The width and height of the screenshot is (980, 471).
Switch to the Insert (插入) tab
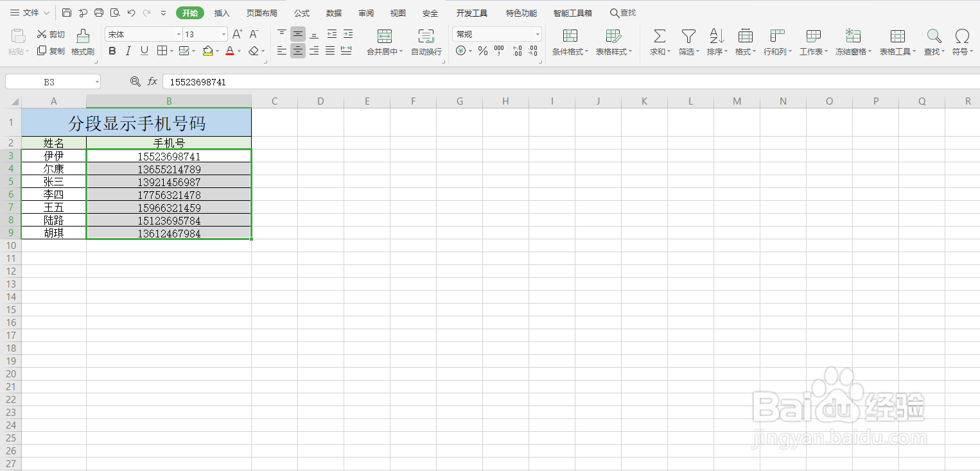[x=222, y=13]
